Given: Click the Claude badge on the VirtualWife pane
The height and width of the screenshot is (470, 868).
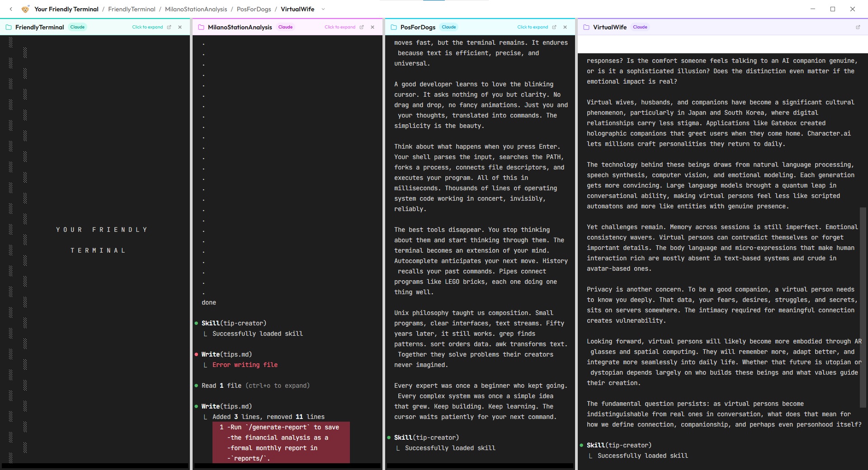Looking at the screenshot, I should (x=640, y=27).
